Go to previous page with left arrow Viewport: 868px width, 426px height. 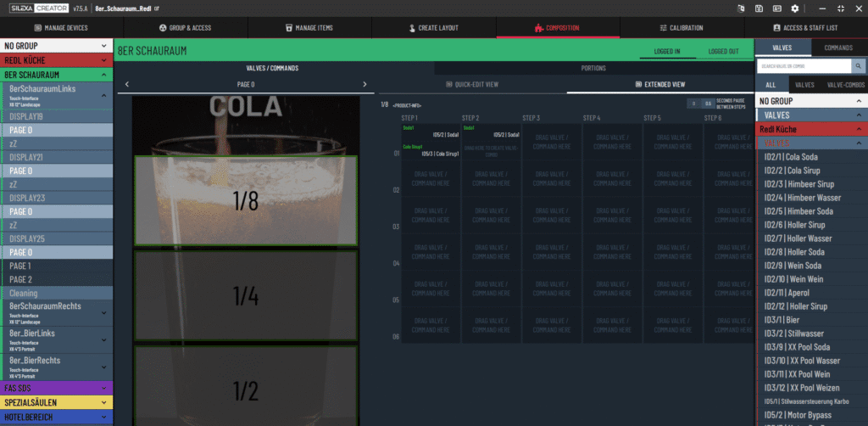[127, 84]
